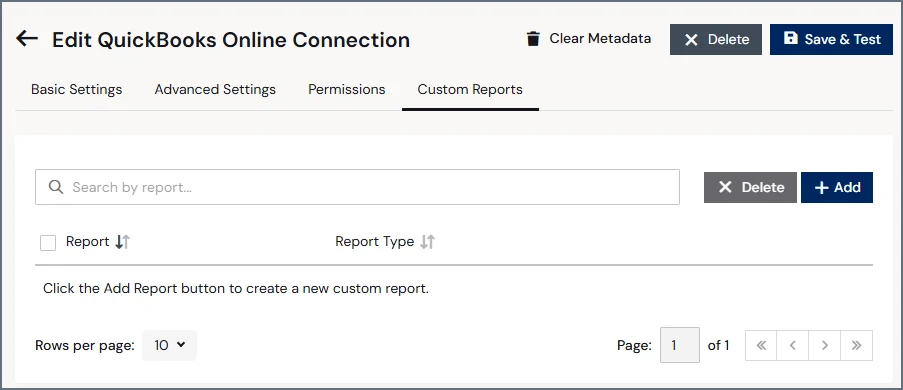Click the 'Edit QuickBooks Online Connection' title
Viewport: 903px width, 390px height.
[231, 40]
